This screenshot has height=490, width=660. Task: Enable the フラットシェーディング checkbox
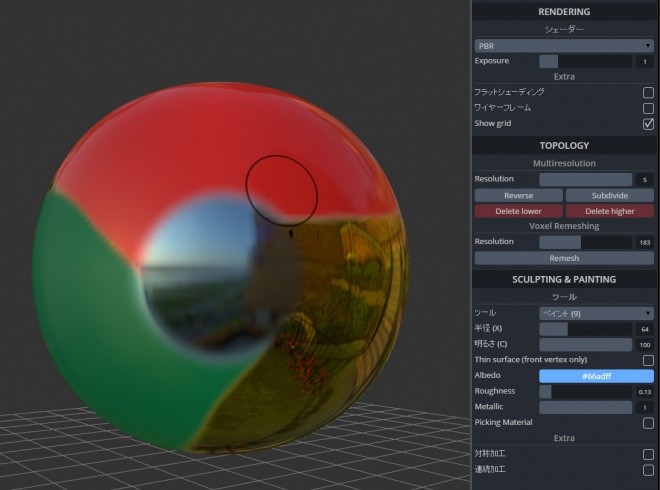click(648, 92)
